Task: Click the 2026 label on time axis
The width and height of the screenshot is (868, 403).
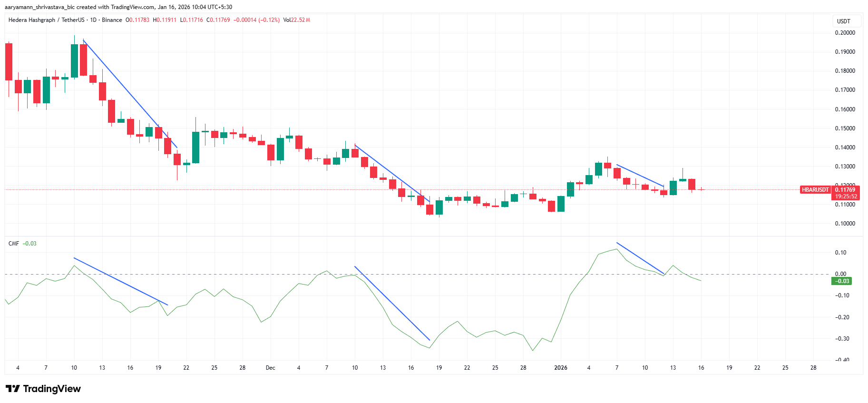Action: pos(561,368)
